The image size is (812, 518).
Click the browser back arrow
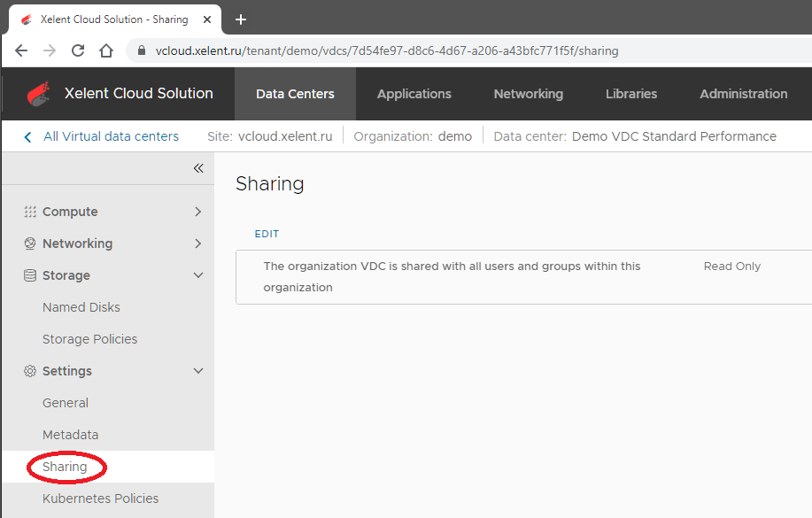click(21, 50)
